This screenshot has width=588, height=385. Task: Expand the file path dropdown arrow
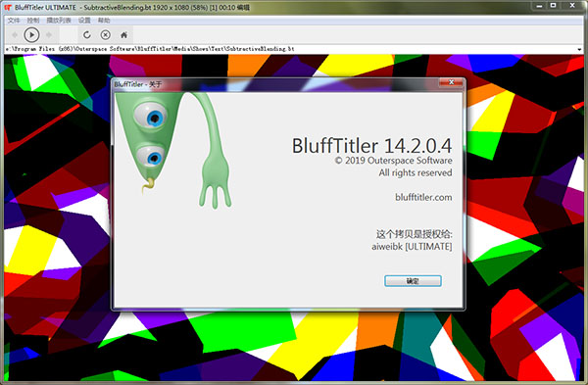coord(580,49)
